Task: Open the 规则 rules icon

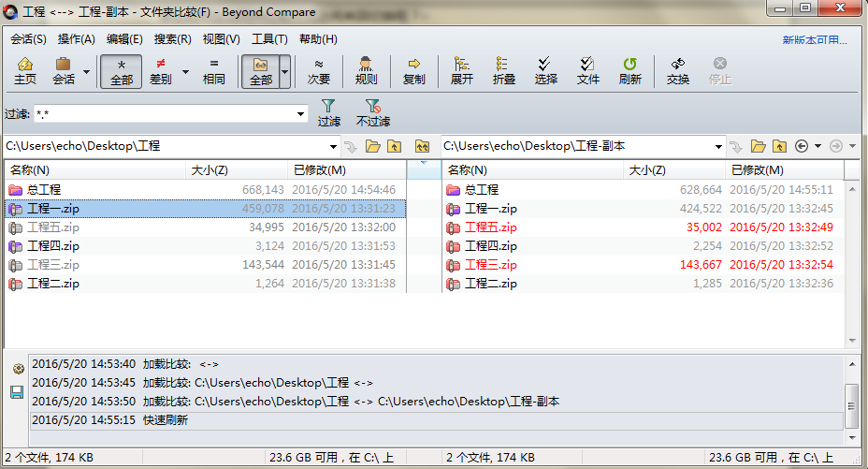Action: click(366, 71)
